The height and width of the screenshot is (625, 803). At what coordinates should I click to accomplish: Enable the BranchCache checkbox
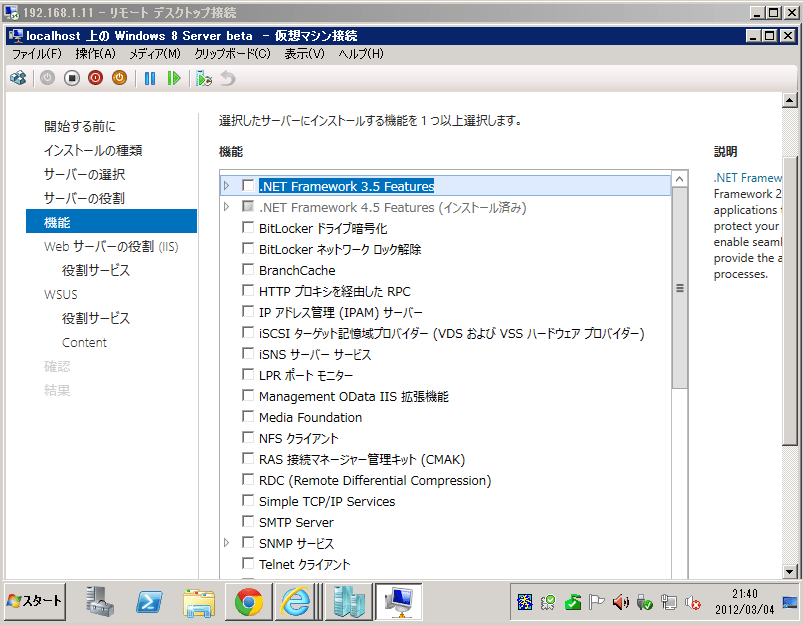point(248,269)
